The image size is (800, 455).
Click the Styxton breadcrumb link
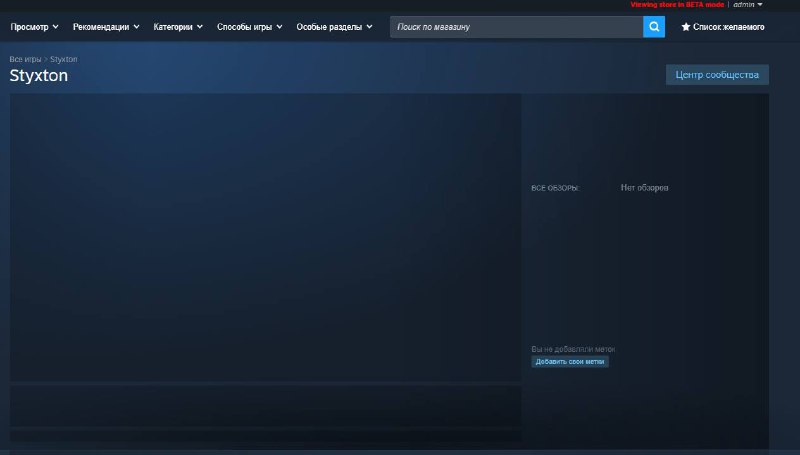tap(64, 59)
